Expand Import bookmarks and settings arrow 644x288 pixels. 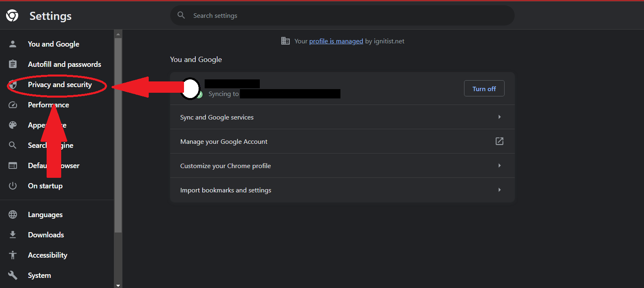[499, 190]
